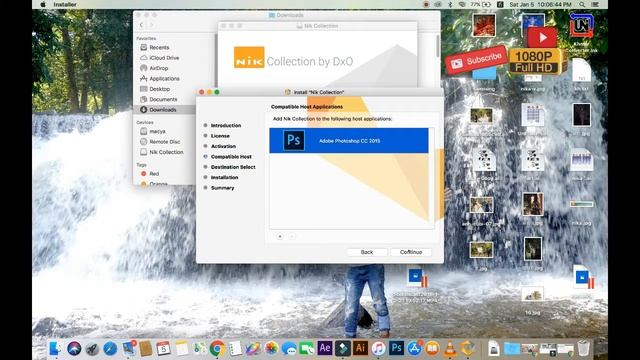
Task: Open Calendar from the Dock
Action: pos(164,349)
